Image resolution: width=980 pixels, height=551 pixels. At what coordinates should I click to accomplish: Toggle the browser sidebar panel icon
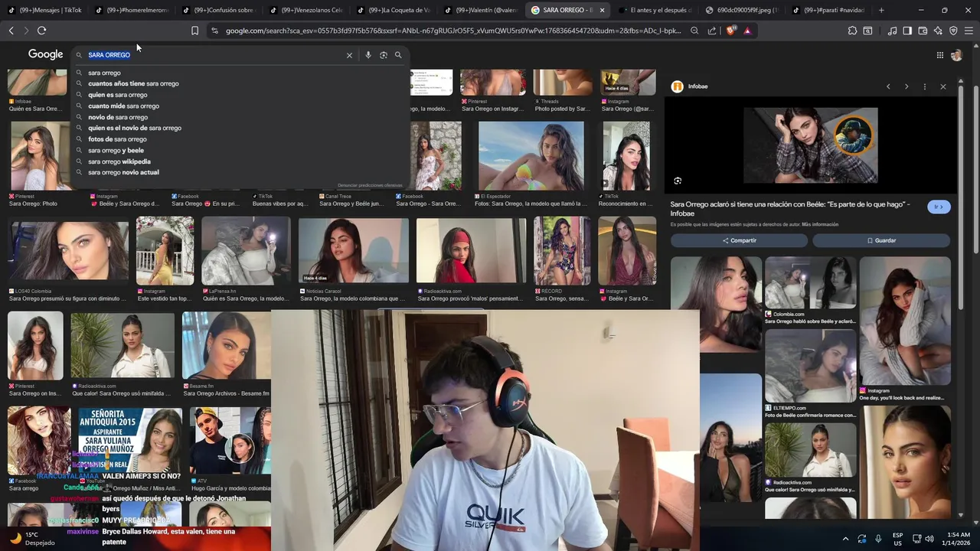coord(907,31)
